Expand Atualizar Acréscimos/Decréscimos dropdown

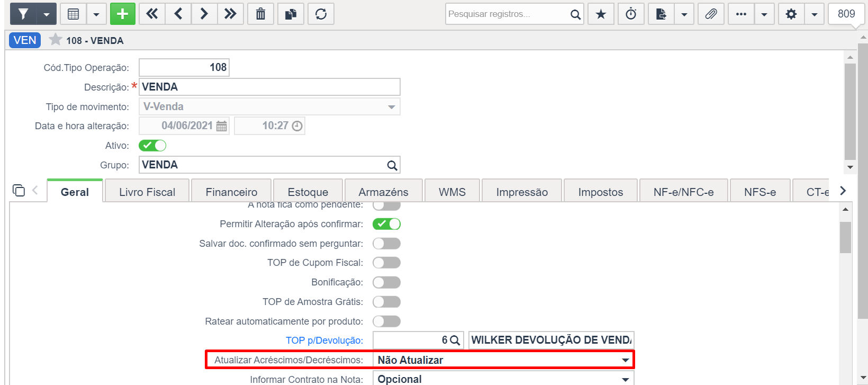coord(503,360)
